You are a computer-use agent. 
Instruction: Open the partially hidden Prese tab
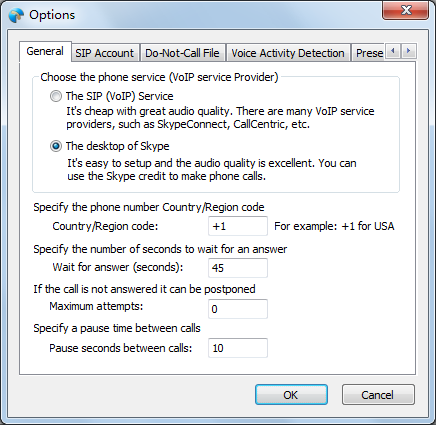[369, 53]
